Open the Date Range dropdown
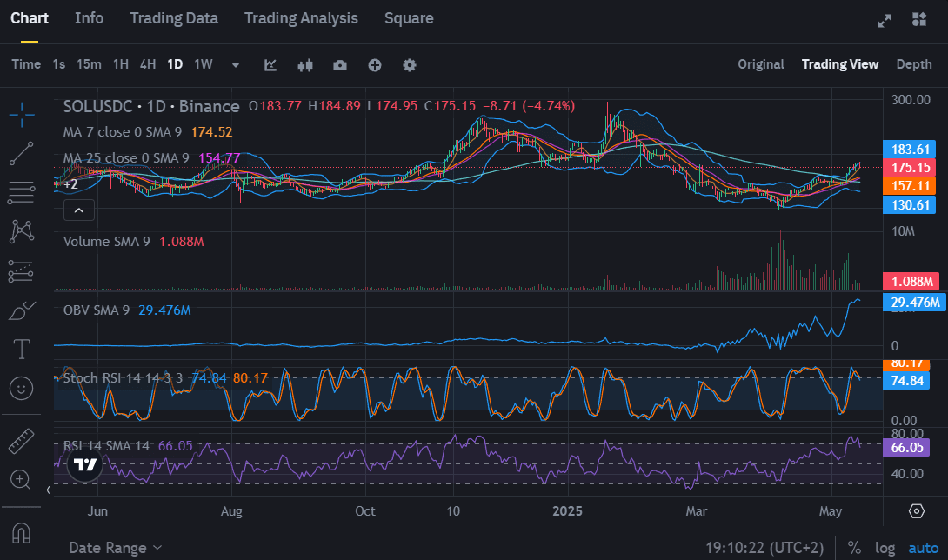 point(116,548)
